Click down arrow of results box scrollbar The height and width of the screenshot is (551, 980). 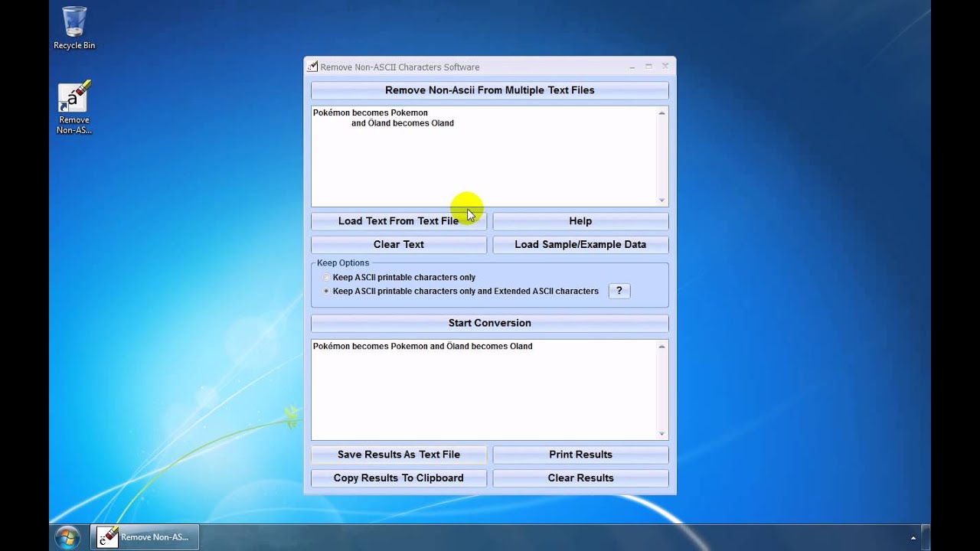(662, 434)
